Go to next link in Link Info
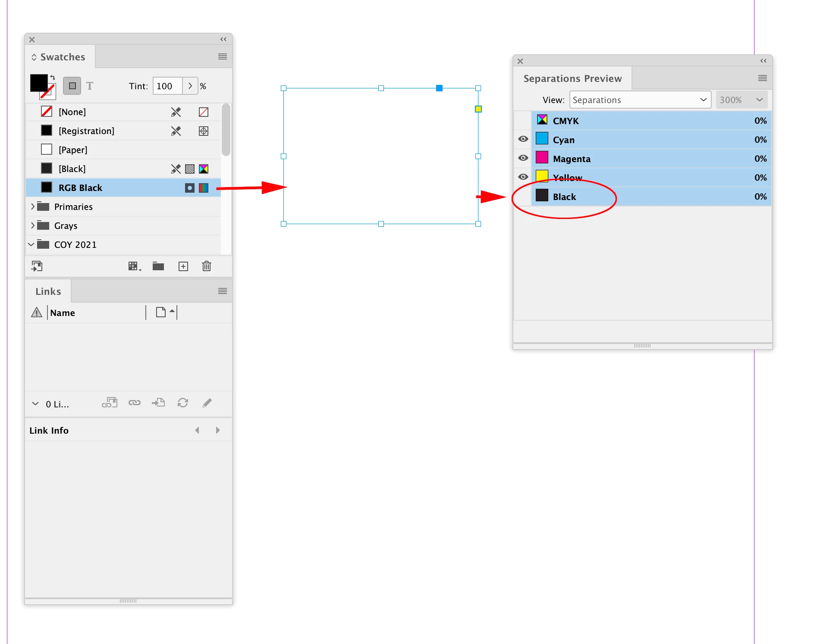Viewport: 817px width, 644px height. [218, 430]
